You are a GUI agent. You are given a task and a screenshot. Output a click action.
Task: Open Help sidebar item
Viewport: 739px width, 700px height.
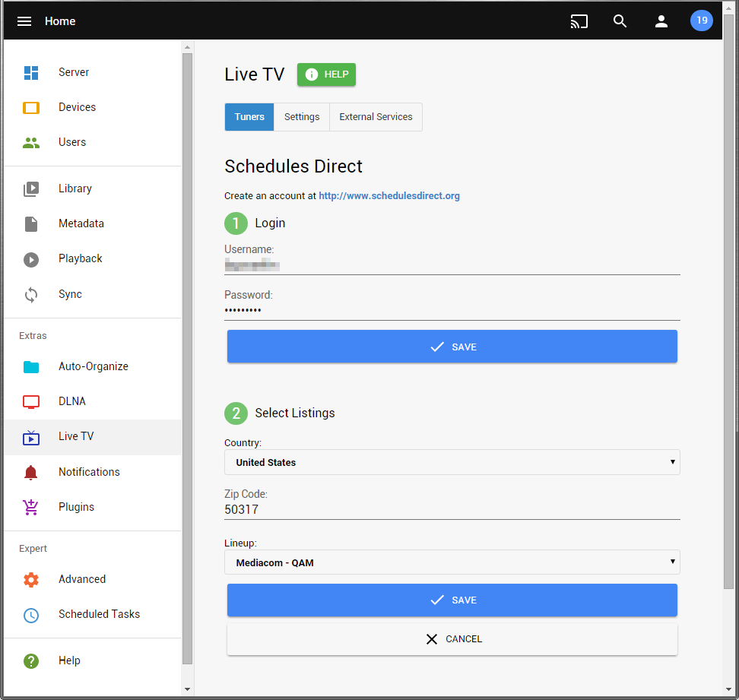tap(93, 661)
